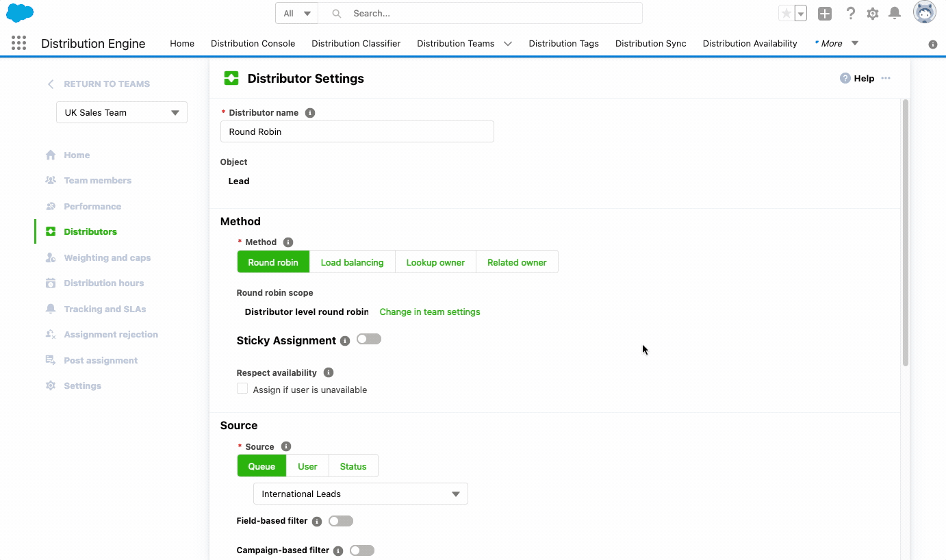Go to the Home tab
946x560 pixels.
point(182,43)
